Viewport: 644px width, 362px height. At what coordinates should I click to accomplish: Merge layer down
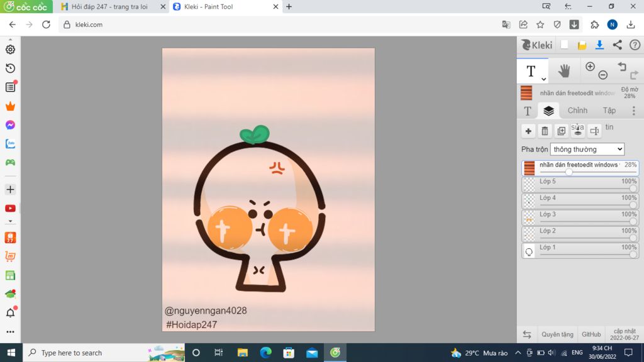click(578, 131)
